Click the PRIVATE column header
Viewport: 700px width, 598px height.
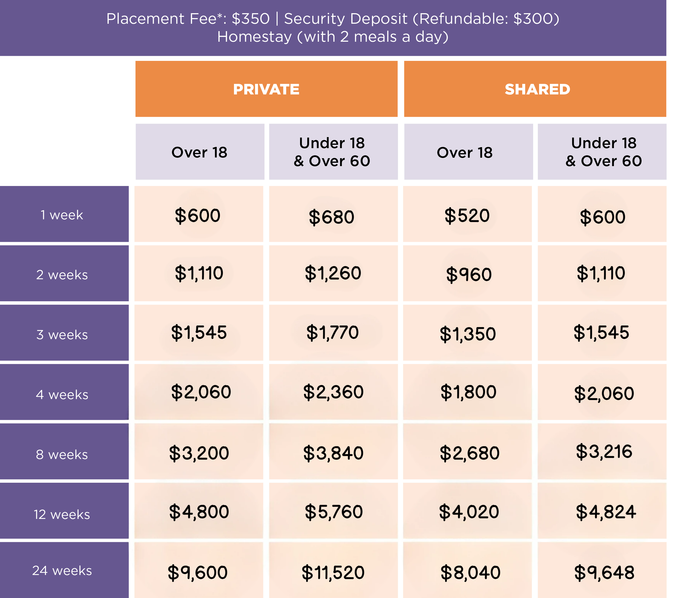(x=266, y=89)
